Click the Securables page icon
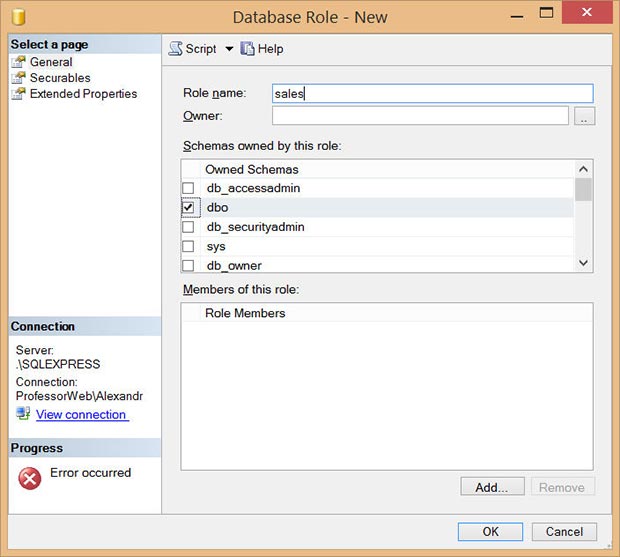The width and height of the screenshot is (620, 557). (x=19, y=78)
